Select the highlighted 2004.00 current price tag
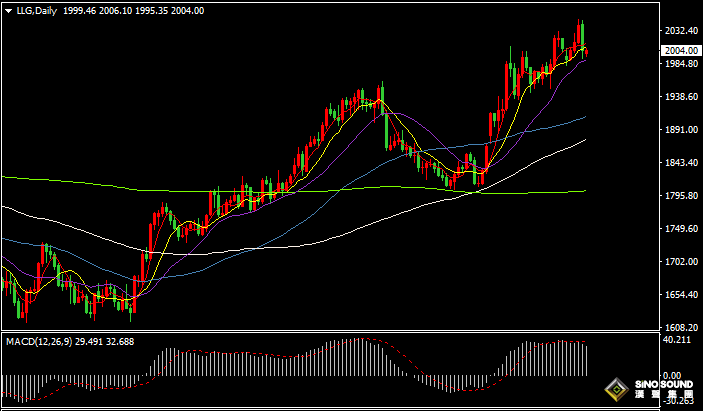Screen dimensions: 703x411 (680, 50)
